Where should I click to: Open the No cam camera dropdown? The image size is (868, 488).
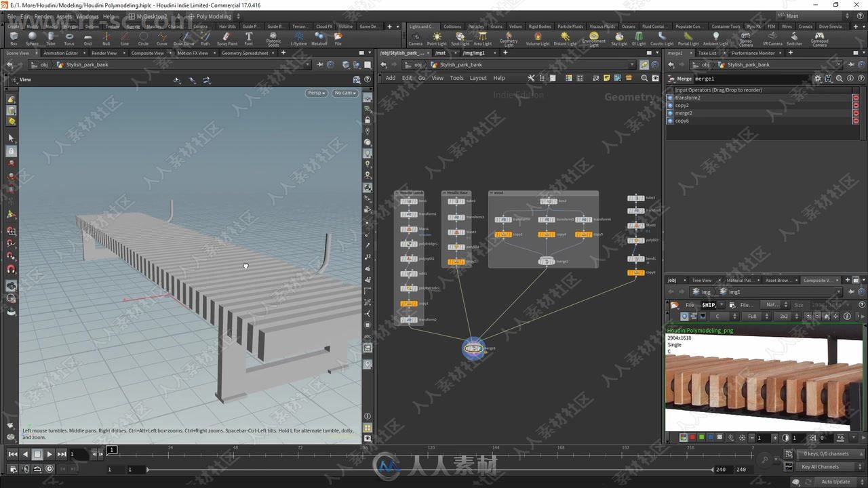tap(344, 93)
